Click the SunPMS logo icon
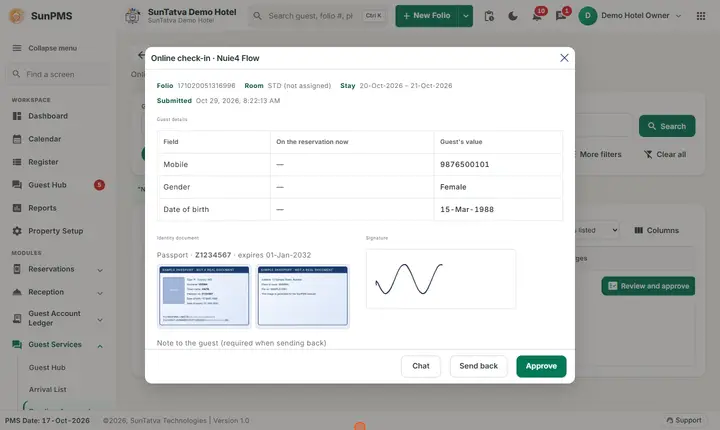Image resolution: width=720 pixels, height=430 pixels. point(17,16)
